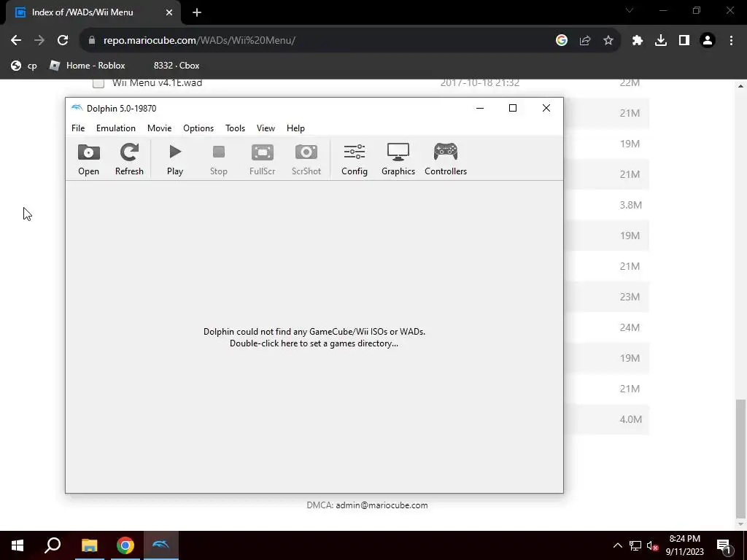
Task: Open the Wii Menu v4.1E.wad link
Action: [x=158, y=83]
